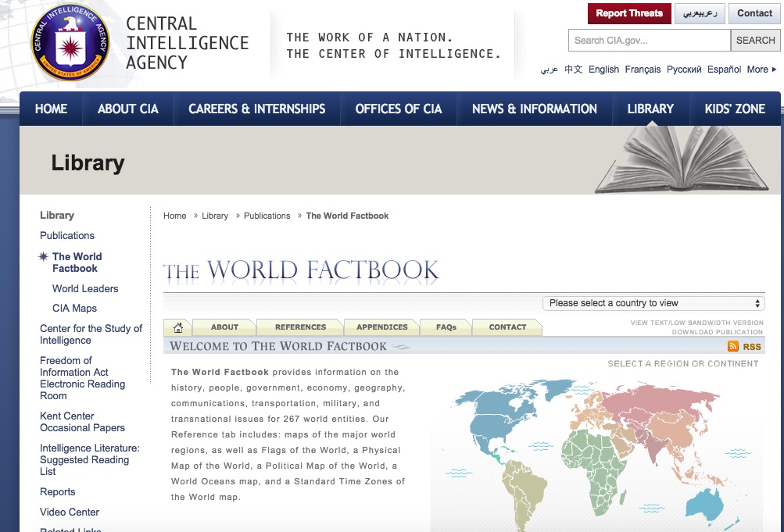This screenshot has width=784, height=532.
Task: Switch language to Chinese 中文
Action: point(574,70)
